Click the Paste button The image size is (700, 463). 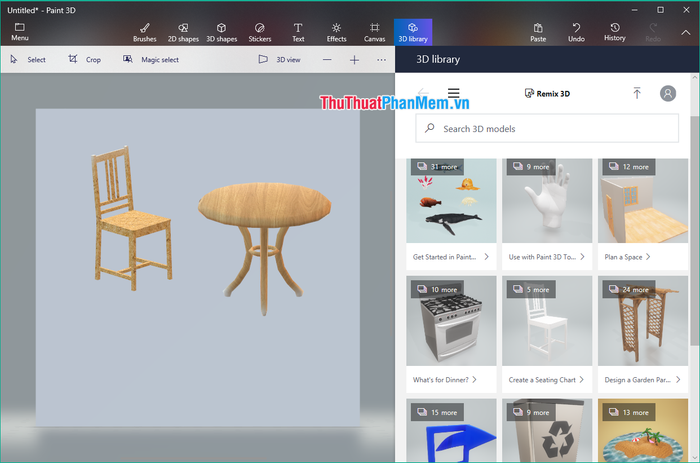[x=538, y=33]
